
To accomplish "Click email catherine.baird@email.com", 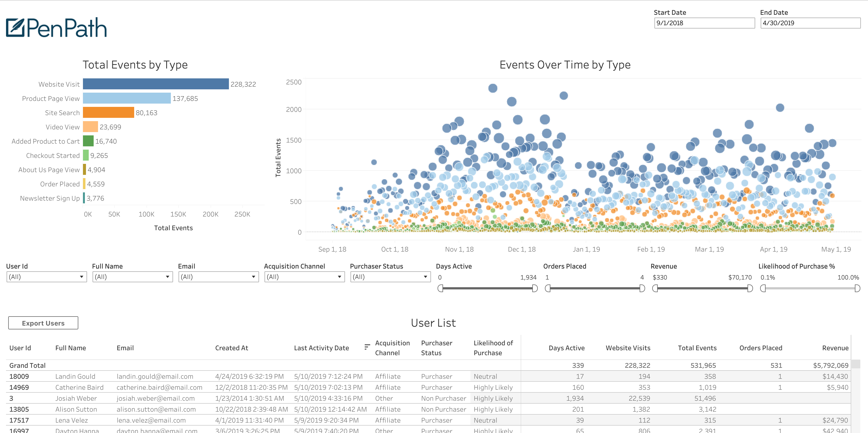I will [x=159, y=388].
